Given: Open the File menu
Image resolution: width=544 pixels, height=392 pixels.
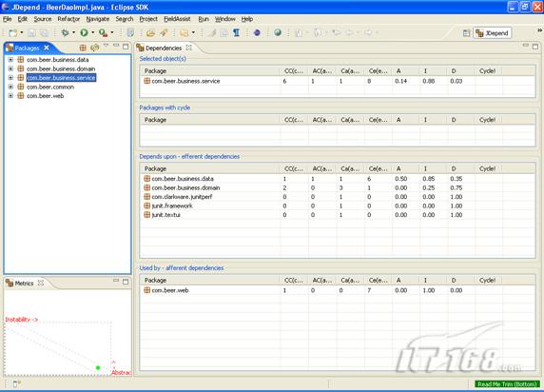Looking at the screenshot, I should coord(7,19).
